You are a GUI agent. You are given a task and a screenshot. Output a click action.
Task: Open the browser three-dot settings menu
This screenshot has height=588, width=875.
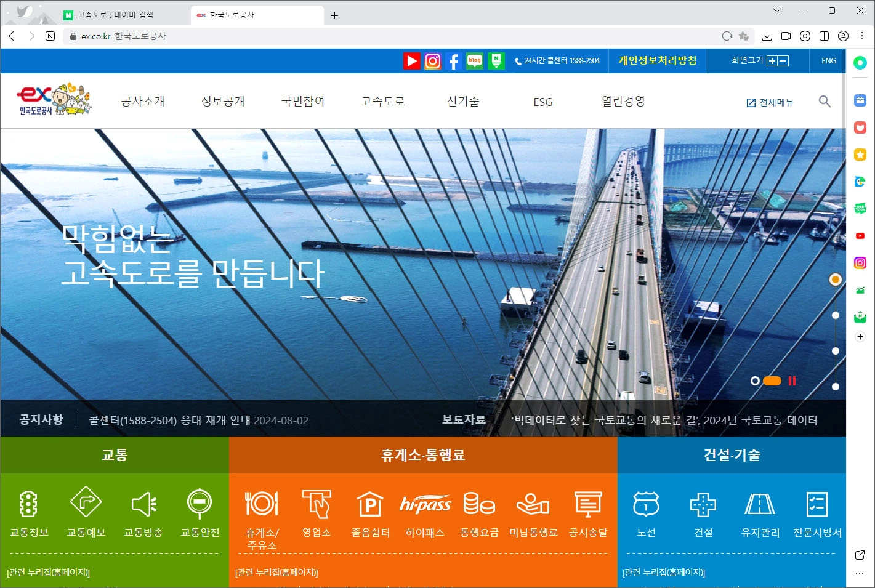862,36
